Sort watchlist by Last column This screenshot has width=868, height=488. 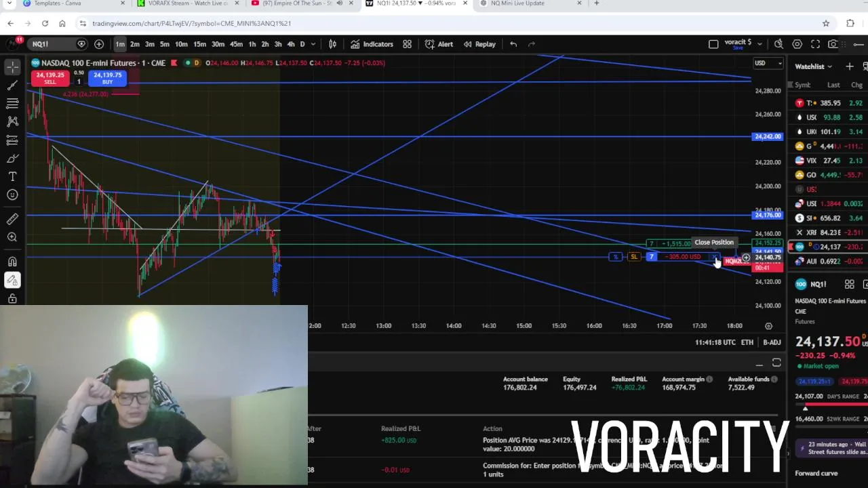(833, 85)
